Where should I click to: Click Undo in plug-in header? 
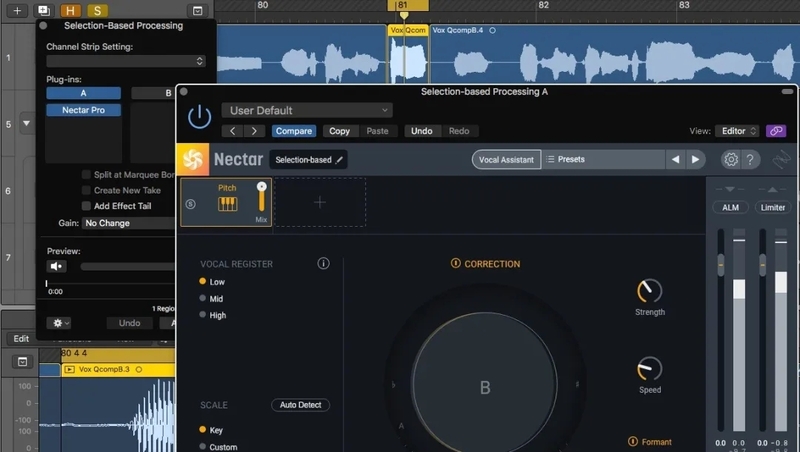click(422, 131)
